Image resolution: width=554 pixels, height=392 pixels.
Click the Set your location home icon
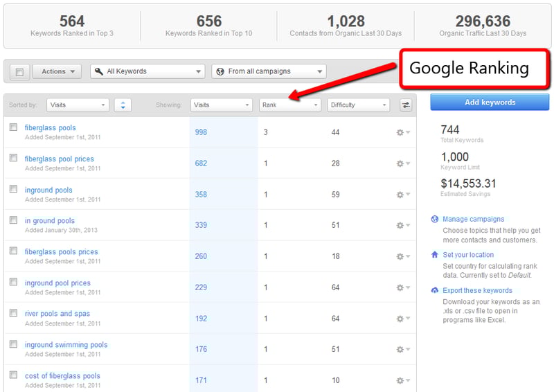coord(435,255)
